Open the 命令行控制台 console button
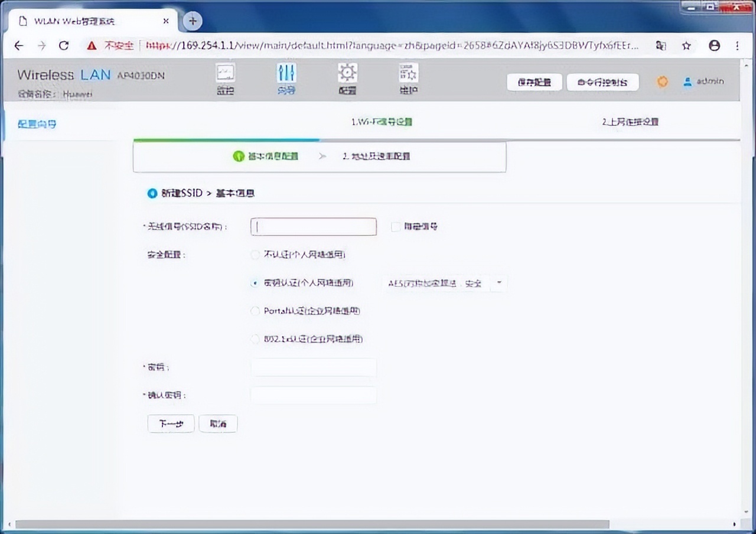The width and height of the screenshot is (756, 534). pyautogui.click(x=602, y=82)
